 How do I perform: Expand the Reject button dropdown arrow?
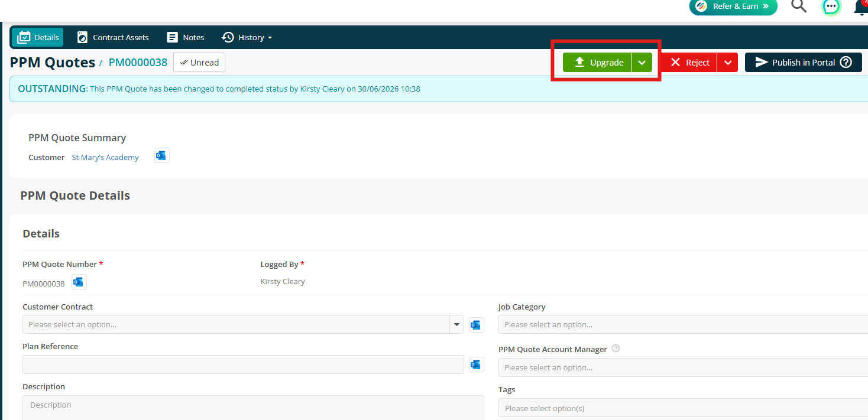point(728,63)
